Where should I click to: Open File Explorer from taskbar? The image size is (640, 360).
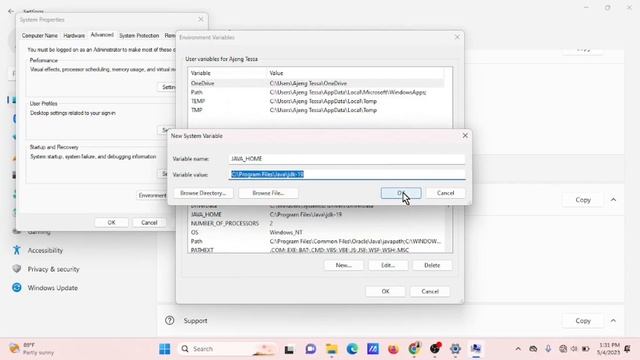tap(331, 349)
